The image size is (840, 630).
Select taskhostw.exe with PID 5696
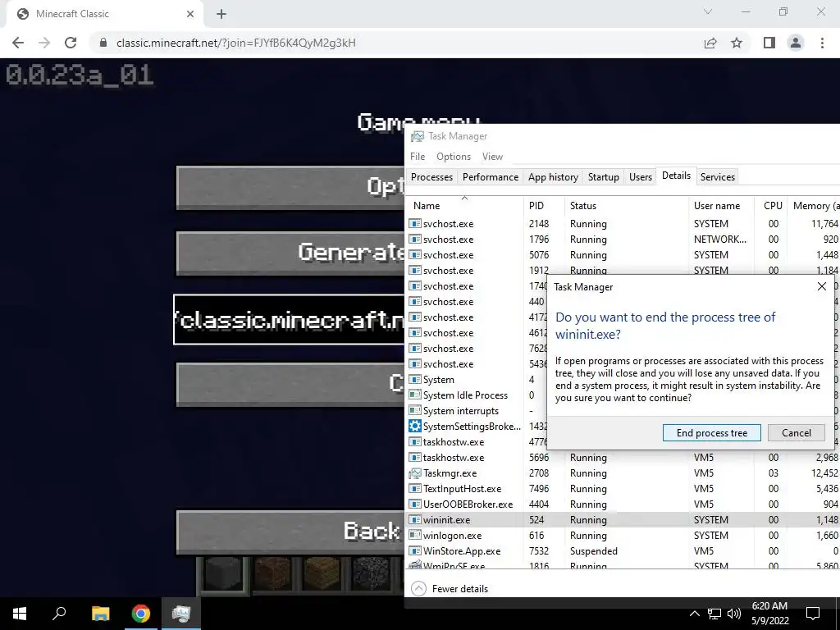623,458
